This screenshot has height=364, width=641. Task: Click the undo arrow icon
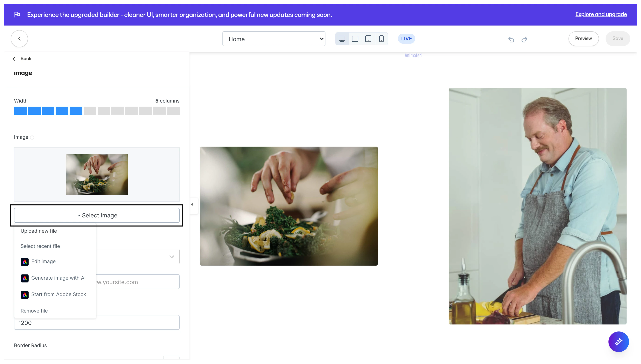coord(511,40)
